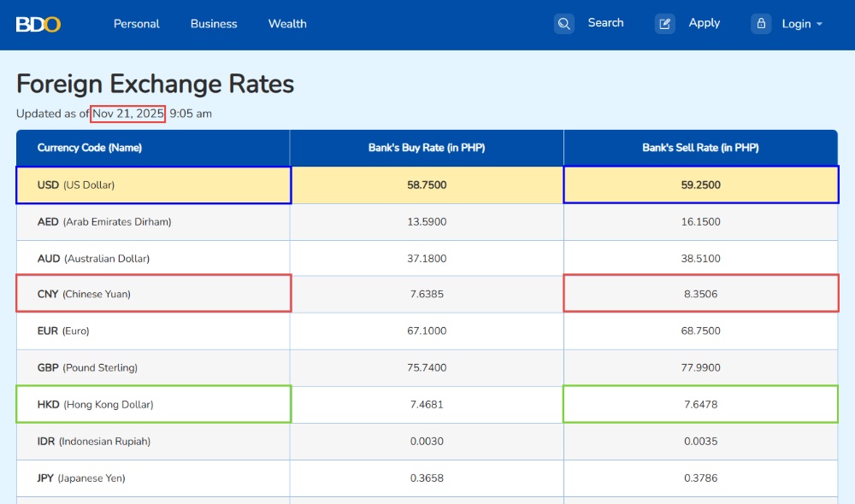855x504 pixels.
Task: Expand the Login dropdown arrow
Action: point(819,24)
